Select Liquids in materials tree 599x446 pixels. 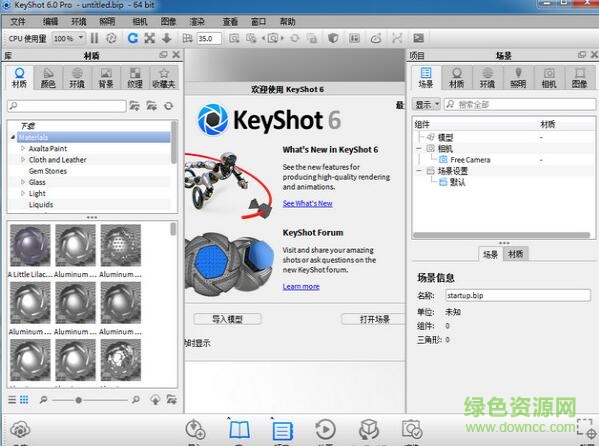41,204
